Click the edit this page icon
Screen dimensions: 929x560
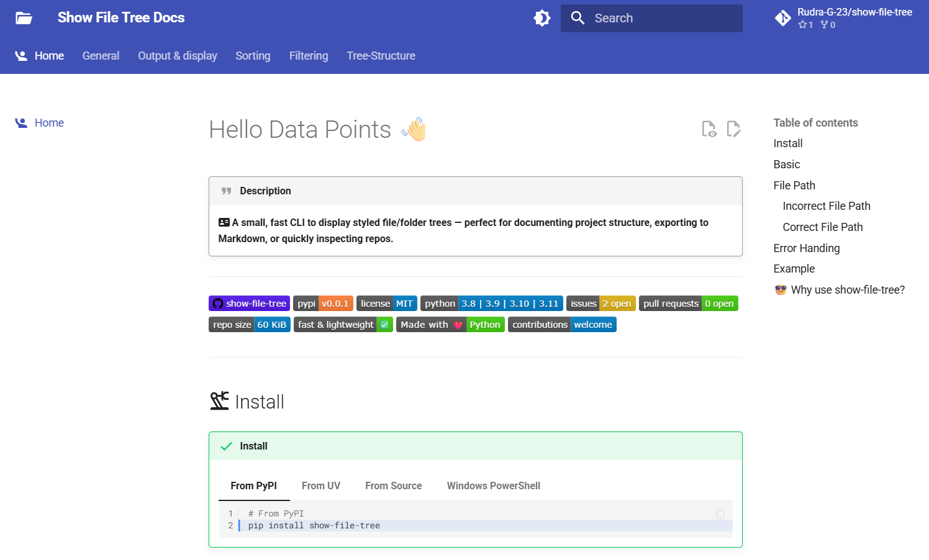pyautogui.click(x=733, y=129)
